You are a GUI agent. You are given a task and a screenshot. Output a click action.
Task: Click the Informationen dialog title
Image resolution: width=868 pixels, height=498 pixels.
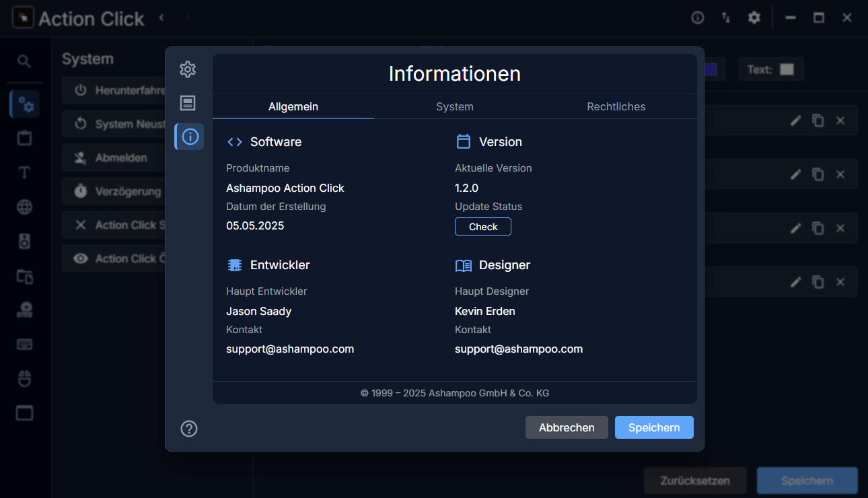coord(455,73)
